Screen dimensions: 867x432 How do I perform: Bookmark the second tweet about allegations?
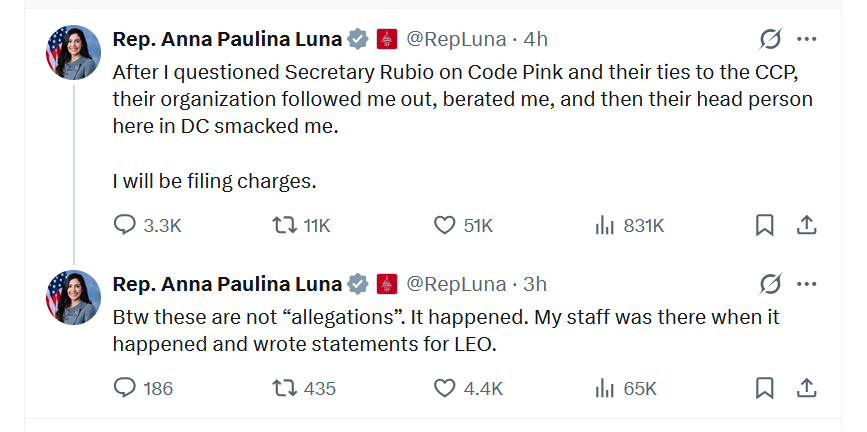(765, 388)
